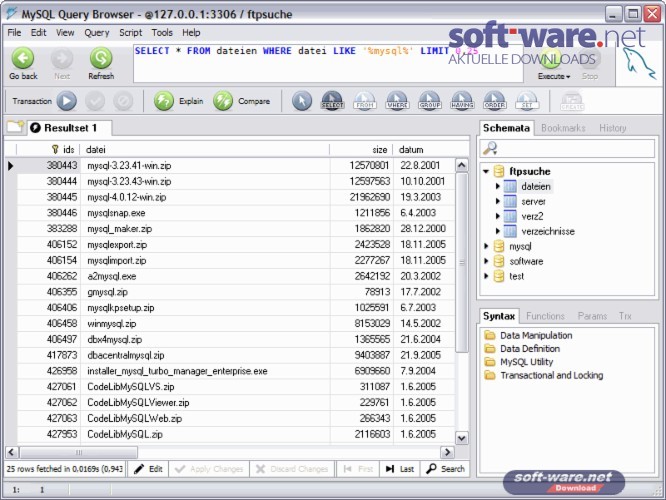The width and height of the screenshot is (666, 500).
Task: Click the SELECT query builder icon
Action: tap(333, 101)
